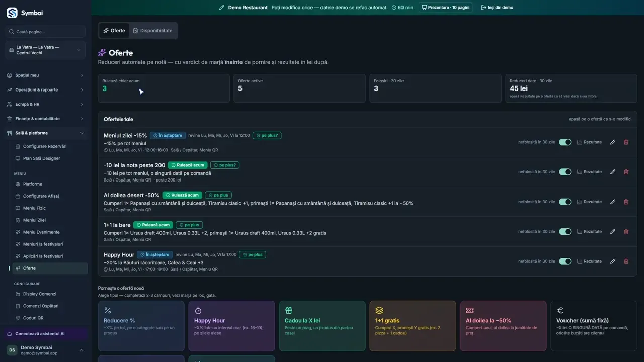The image size is (644, 362).
Task: Remove the Al doilea desert -50% offer
Action: pyautogui.click(x=626, y=202)
